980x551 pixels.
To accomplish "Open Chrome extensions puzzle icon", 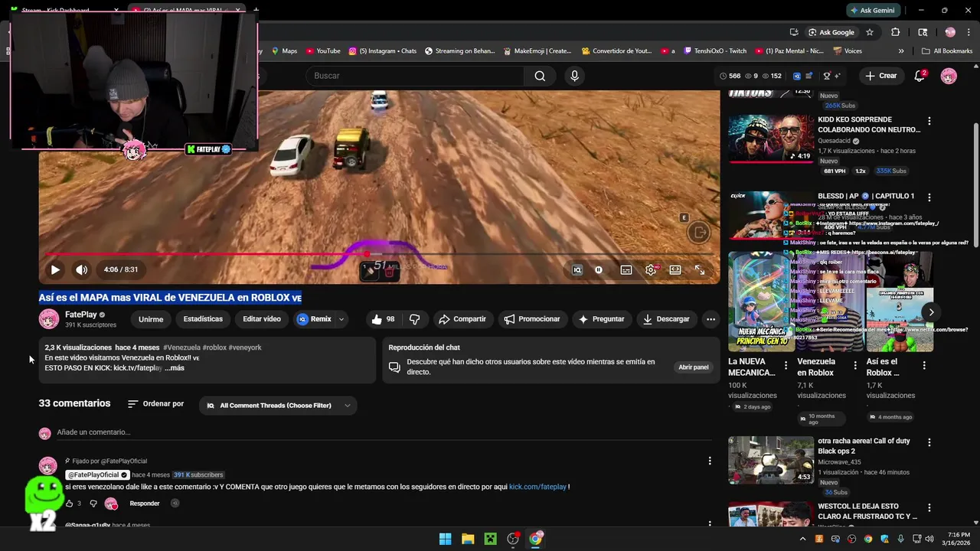I will pos(895,32).
